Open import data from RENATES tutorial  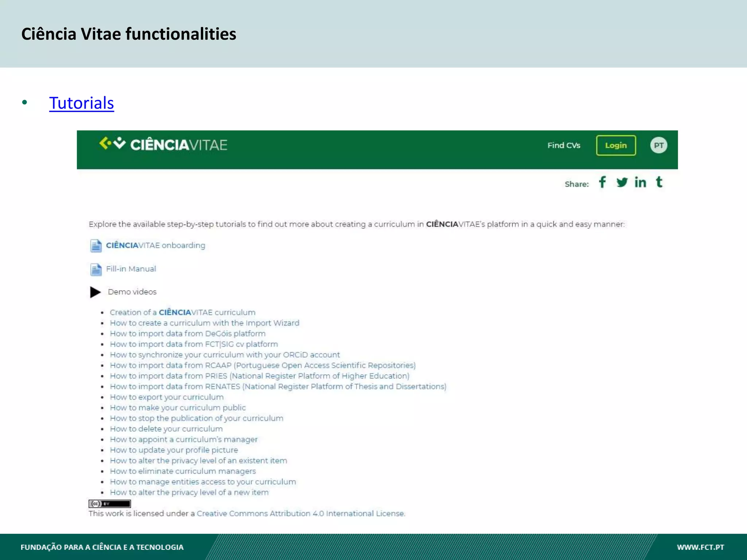(278, 386)
